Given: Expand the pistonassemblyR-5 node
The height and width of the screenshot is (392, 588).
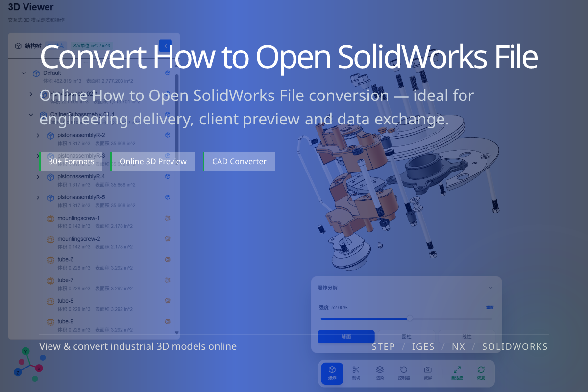Looking at the screenshot, I should [x=38, y=197].
